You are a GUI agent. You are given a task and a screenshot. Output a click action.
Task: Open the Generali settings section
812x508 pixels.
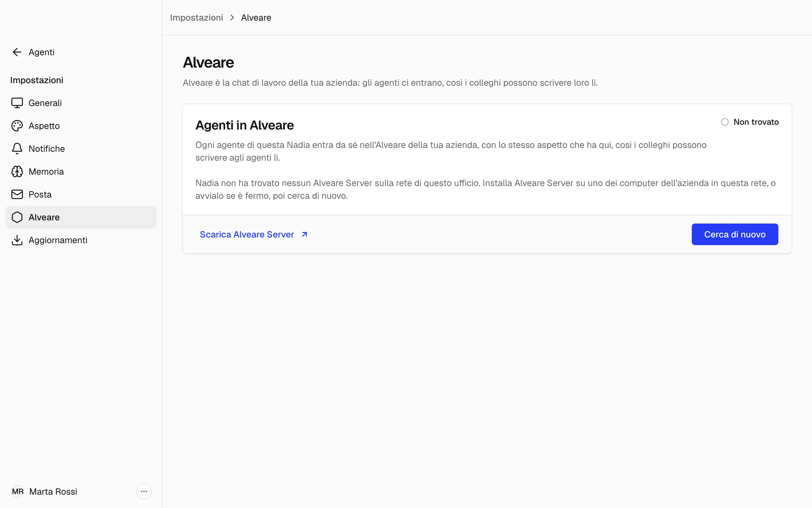pos(81,103)
